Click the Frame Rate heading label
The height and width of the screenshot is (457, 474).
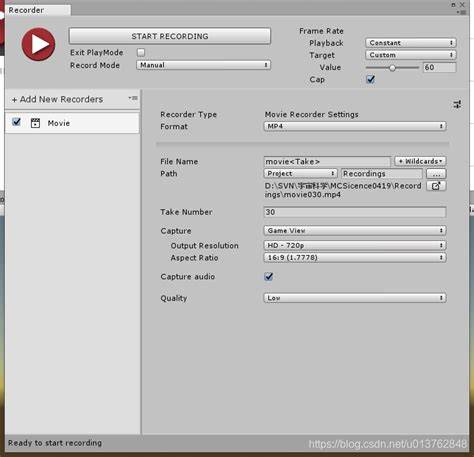(x=321, y=31)
